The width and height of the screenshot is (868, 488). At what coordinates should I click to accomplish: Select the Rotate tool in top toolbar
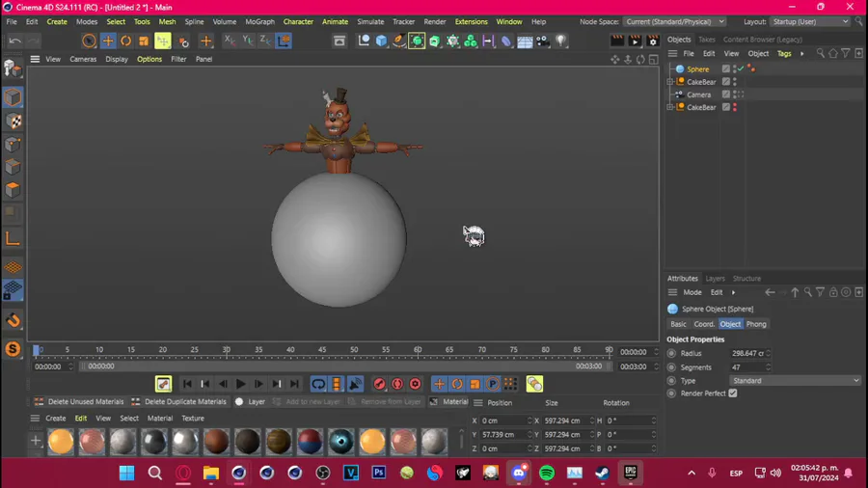point(125,41)
